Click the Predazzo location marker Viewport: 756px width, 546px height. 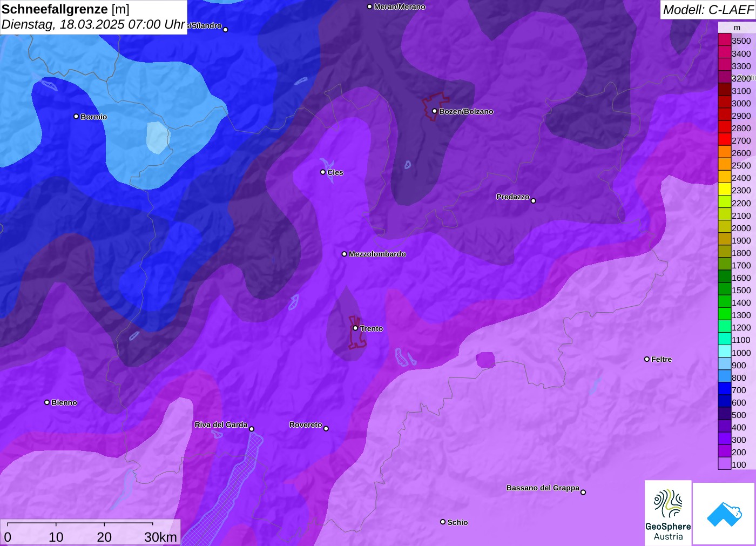[x=534, y=201]
